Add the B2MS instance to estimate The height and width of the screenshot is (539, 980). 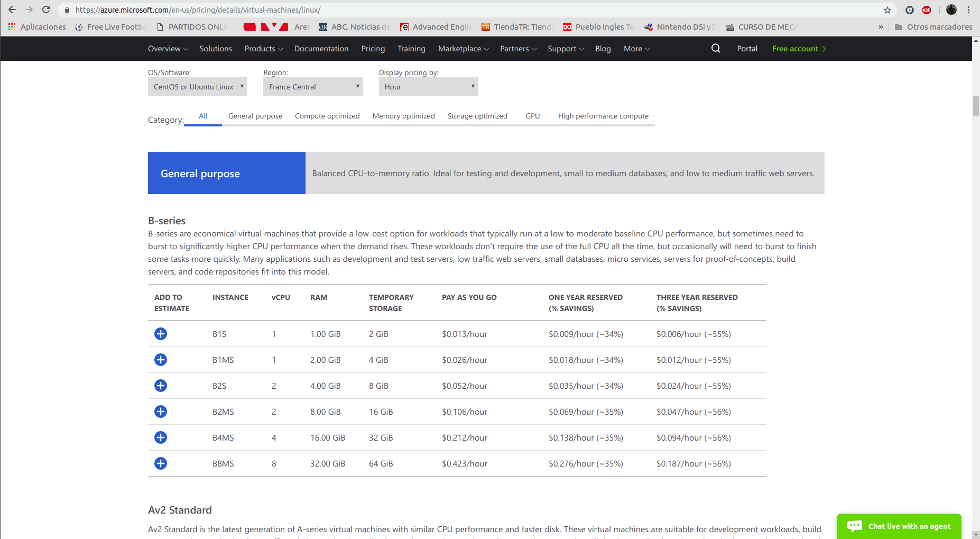point(161,412)
